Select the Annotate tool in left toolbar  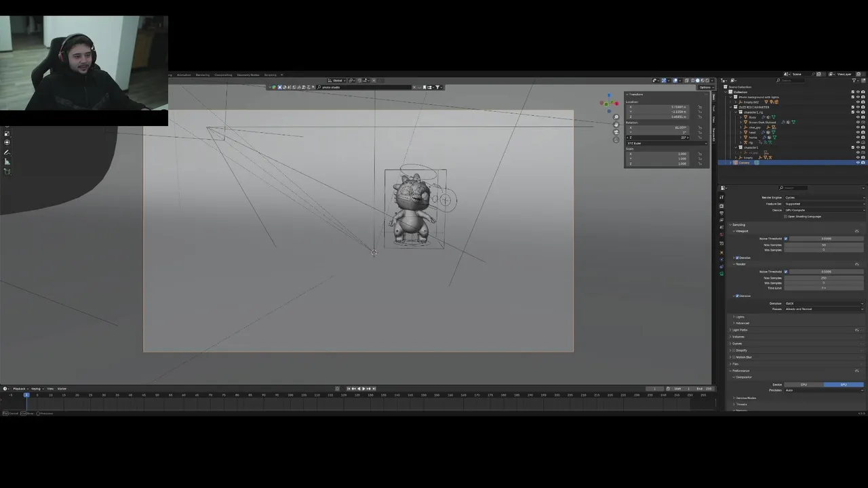point(7,152)
